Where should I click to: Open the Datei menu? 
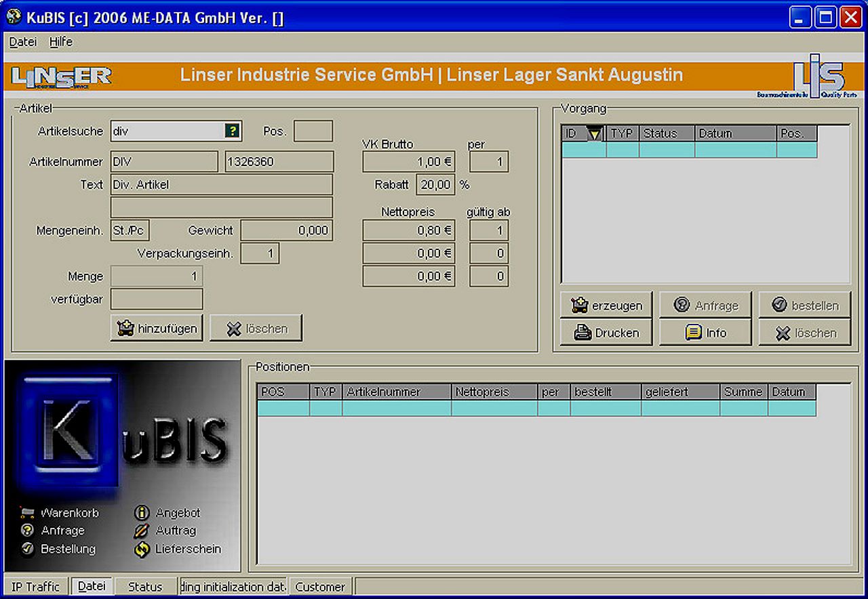(23, 42)
